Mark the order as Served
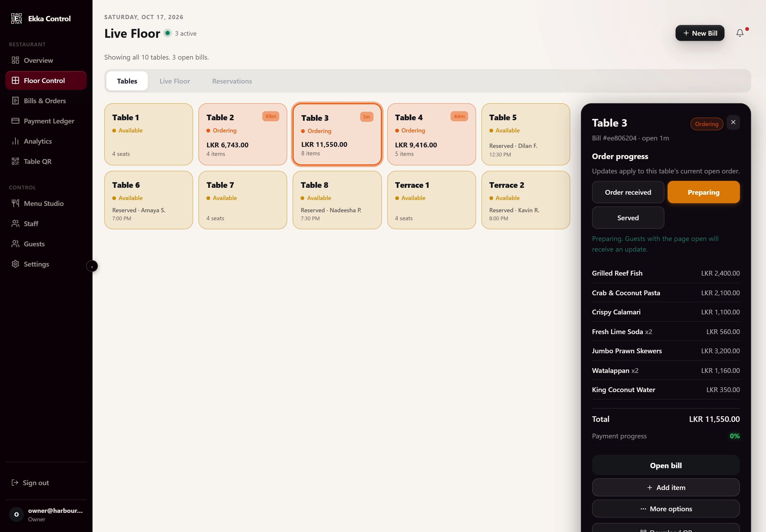766x532 pixels. 628,218
